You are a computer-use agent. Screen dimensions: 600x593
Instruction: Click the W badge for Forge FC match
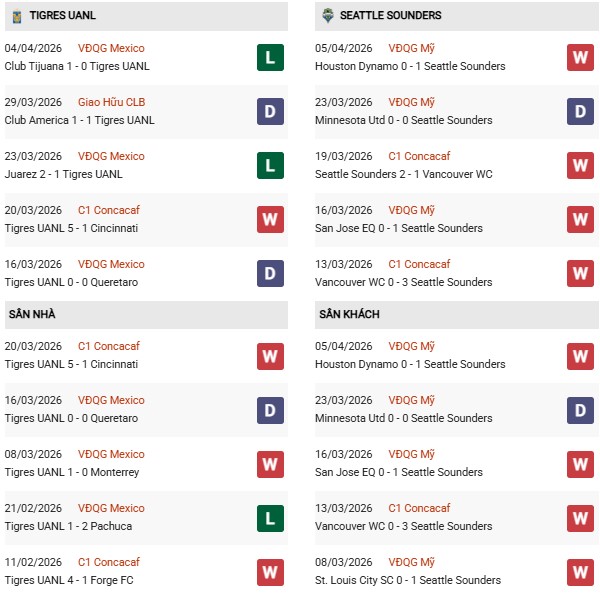pos(270,571)
